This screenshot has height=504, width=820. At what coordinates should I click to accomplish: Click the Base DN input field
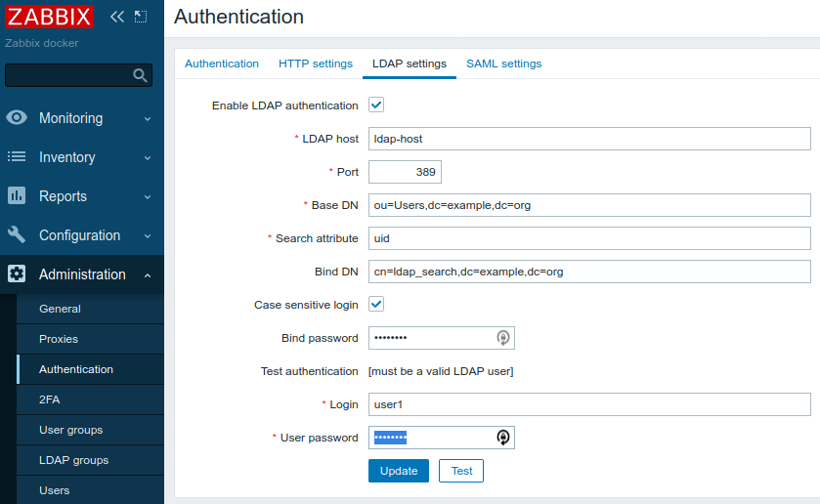pos(589,205)
